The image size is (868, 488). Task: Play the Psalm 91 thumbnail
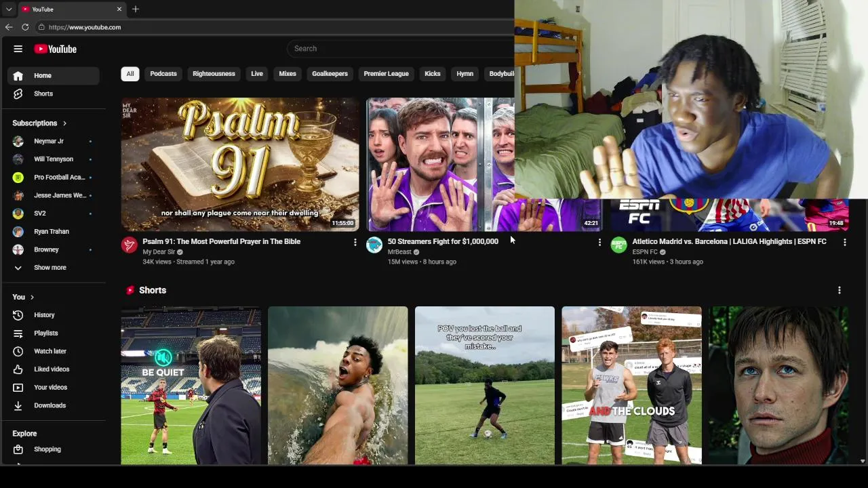pos(240,165)
